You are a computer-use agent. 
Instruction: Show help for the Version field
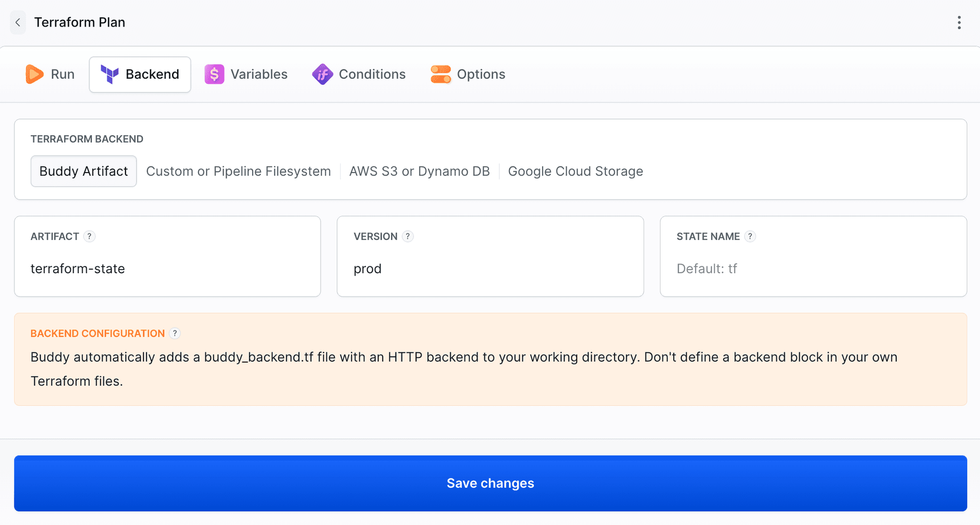tap(408, 236)
